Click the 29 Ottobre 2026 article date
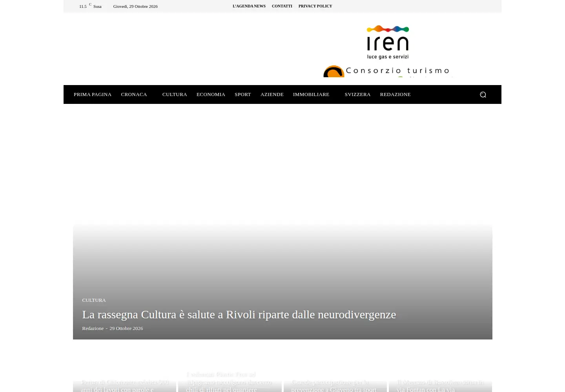565x392 pixels. 126,328
